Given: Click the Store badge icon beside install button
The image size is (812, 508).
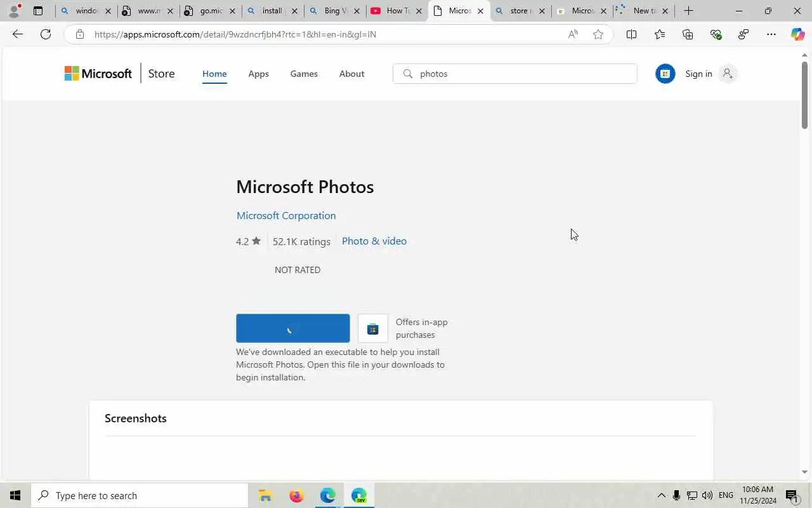Looking at the screenshot, I should click(373, 328).
